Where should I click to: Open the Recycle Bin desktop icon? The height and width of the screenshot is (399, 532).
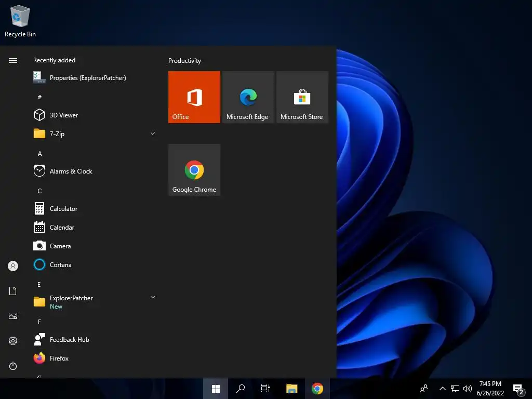point(20,21)
